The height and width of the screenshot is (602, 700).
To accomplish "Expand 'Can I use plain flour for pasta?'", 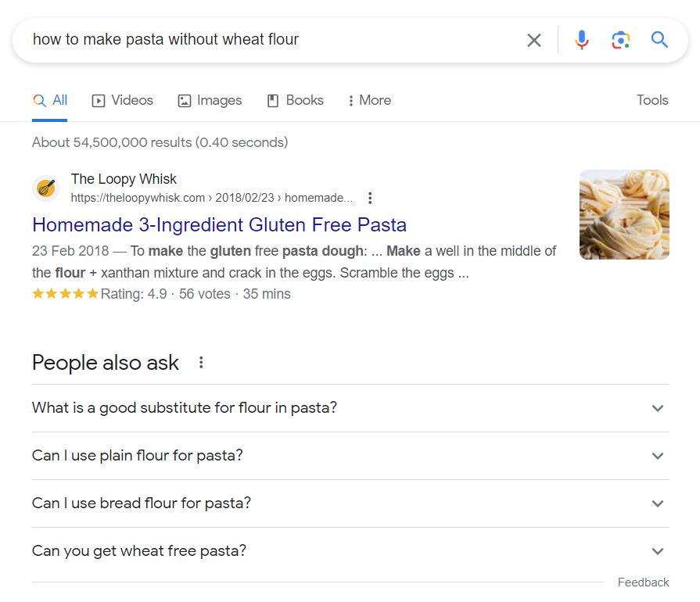I will (x=658, y=456).
